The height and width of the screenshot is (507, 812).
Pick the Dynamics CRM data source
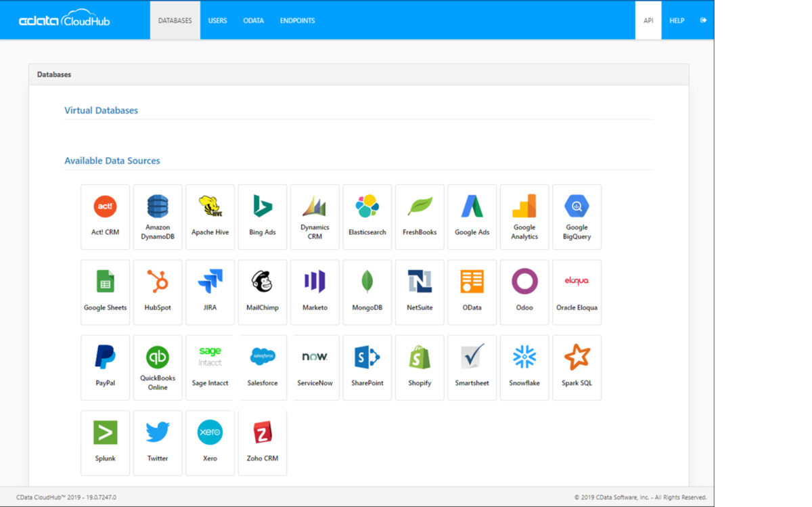(x=315, y=217)
